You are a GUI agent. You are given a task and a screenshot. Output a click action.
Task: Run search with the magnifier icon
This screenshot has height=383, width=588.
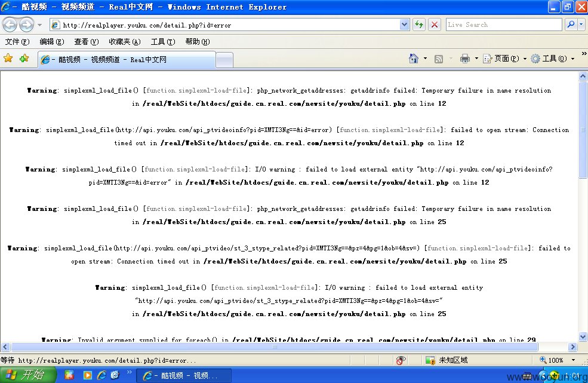tap(571, 24)
